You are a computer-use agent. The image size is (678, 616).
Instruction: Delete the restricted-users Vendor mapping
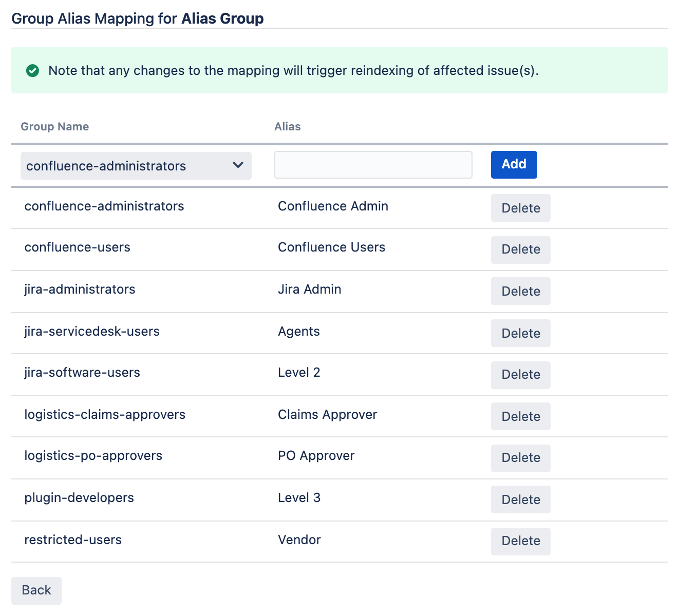[520, 541]
